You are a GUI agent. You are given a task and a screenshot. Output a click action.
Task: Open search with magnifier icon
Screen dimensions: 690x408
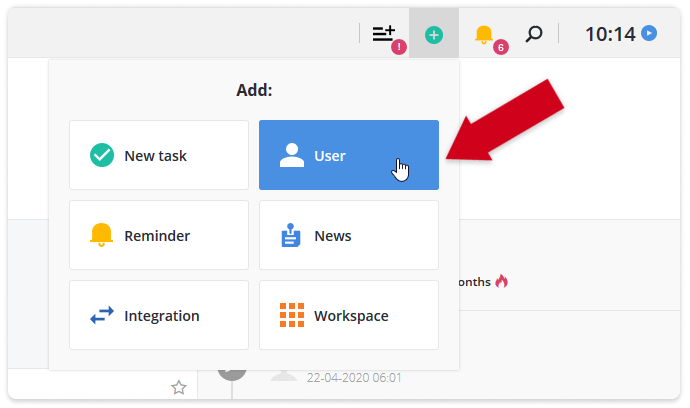tap(534, 34)
